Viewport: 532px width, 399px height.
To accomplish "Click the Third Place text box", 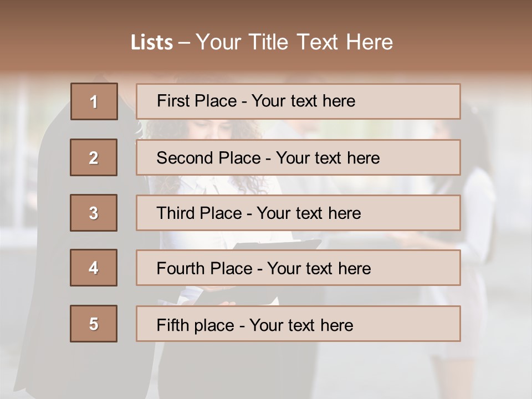I will [298, 213].
